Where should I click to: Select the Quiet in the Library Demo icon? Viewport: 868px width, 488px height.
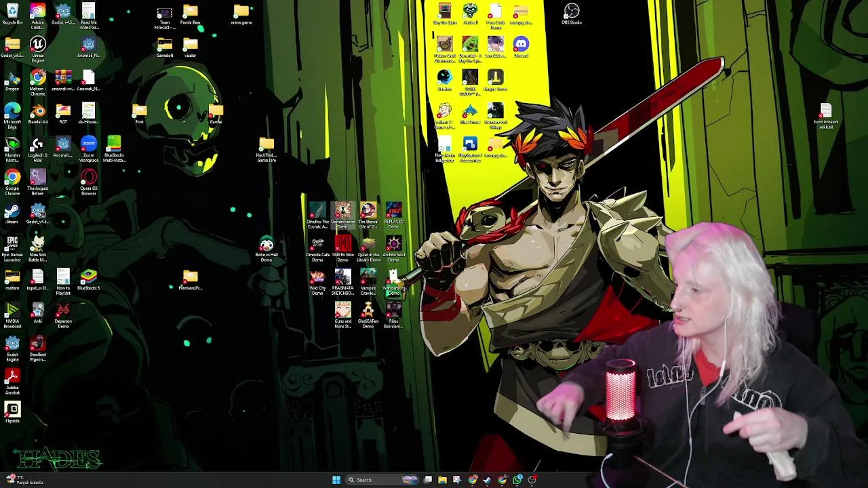pos(368,249)
